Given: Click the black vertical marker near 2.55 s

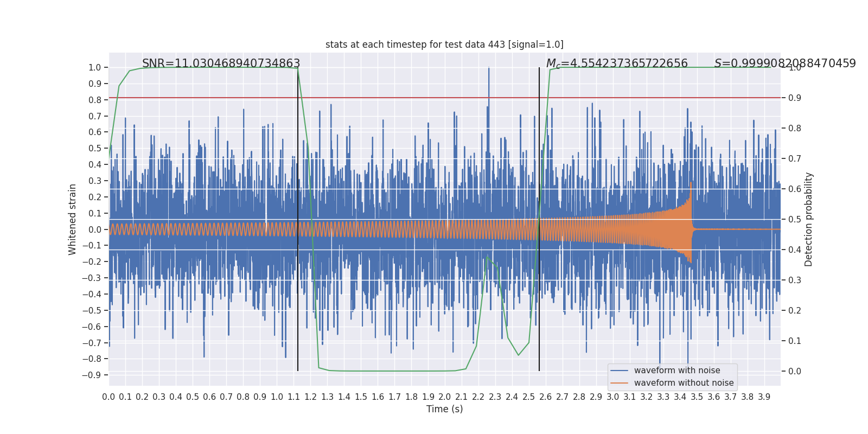Looking at the screenshot, I should pyautogui.click(x=539, y=219).
